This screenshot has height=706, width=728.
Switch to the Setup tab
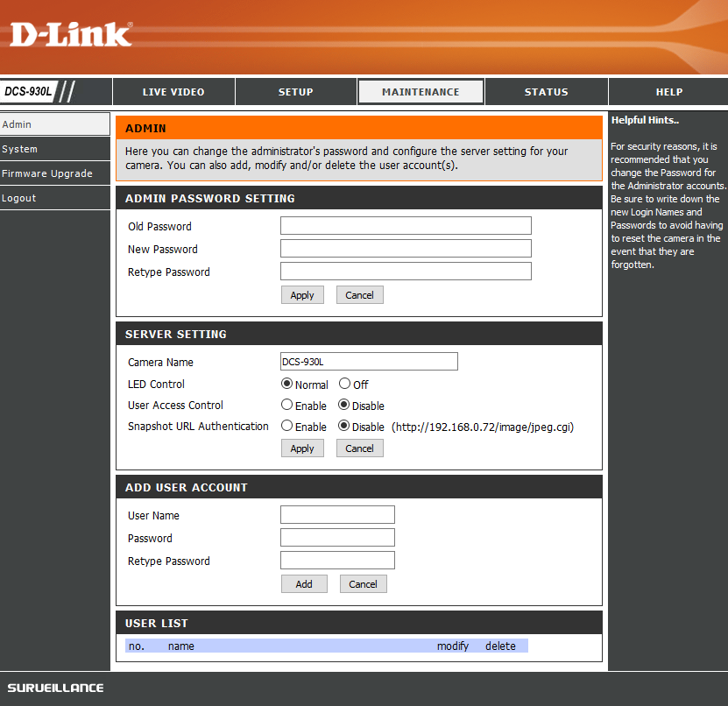tap(296, 92)
